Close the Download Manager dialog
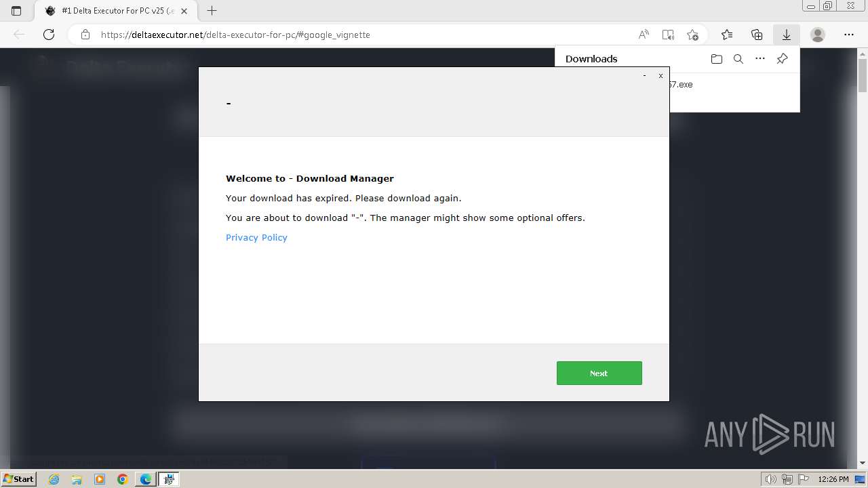Screen dimensions: 868x488 coord(660,76)
